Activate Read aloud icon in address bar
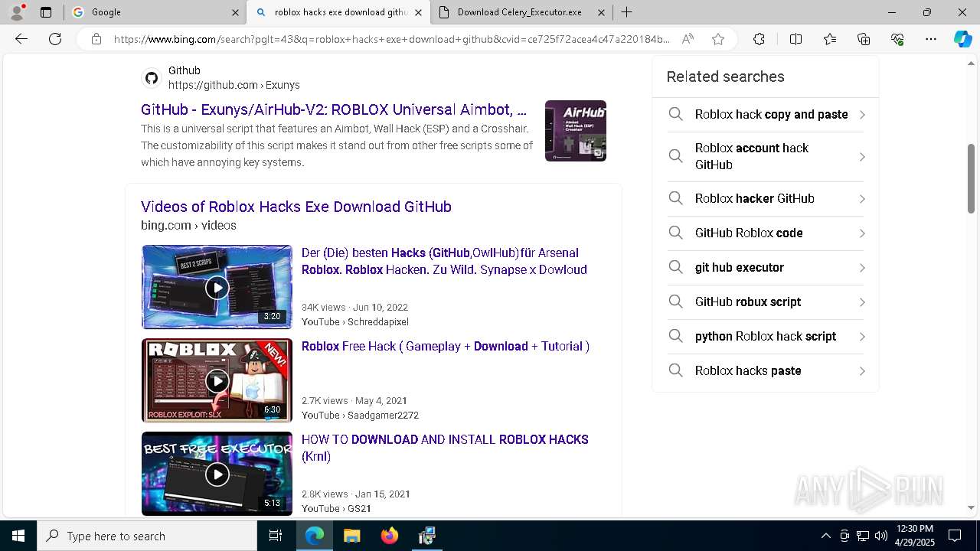The height and width of the screenshot is (551, 980). tap(688, 39)
